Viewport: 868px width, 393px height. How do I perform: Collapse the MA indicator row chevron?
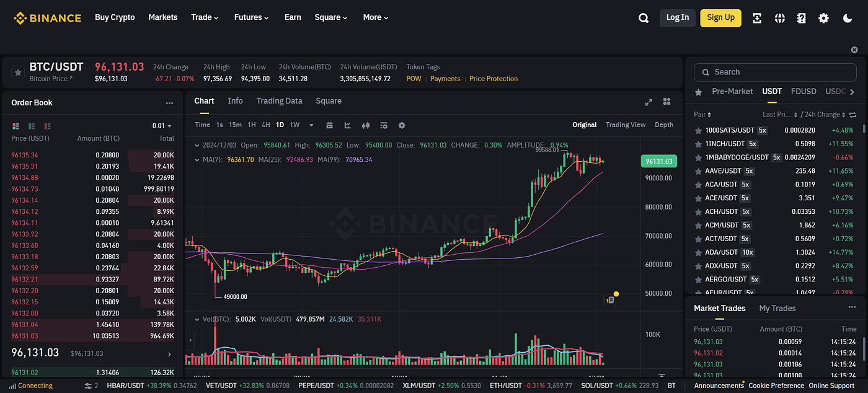197,160
